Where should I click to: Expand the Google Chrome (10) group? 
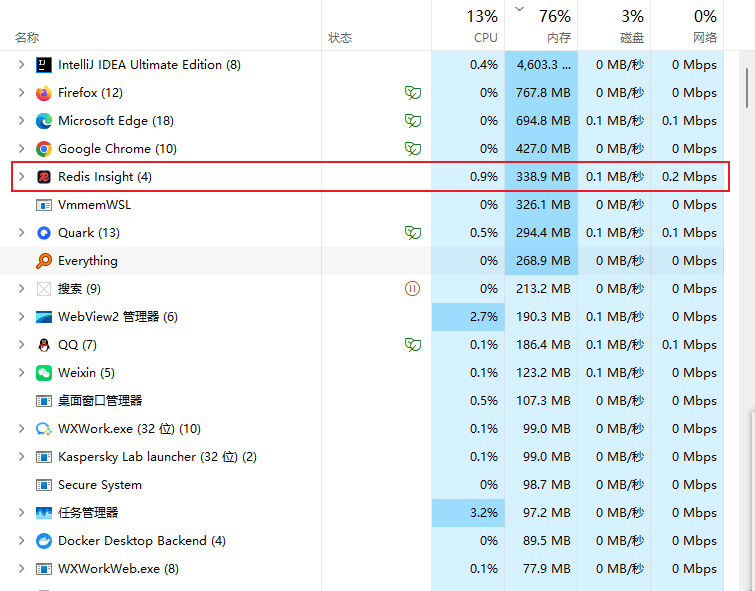pos(21,149)
